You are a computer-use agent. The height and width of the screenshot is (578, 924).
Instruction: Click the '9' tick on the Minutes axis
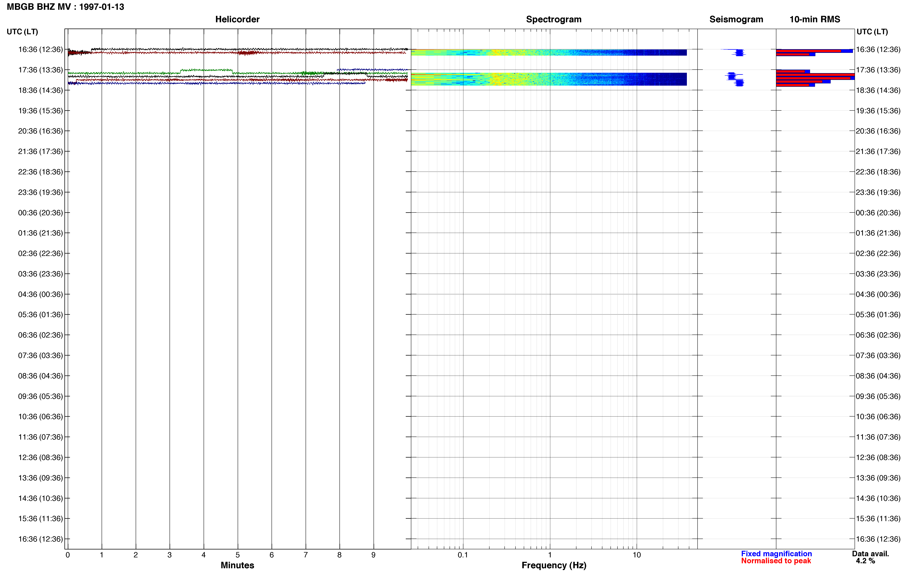click(x=373, y=555)
